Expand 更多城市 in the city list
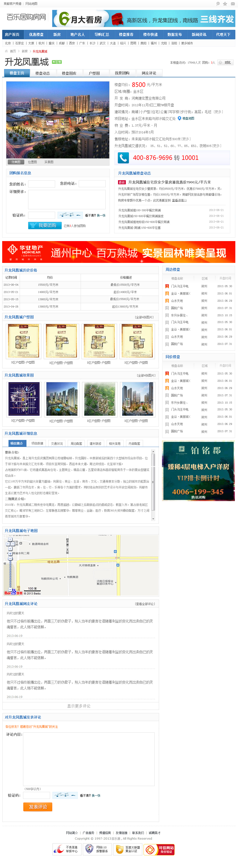Viewport: 238px width, 868px height. pos(187,43)
